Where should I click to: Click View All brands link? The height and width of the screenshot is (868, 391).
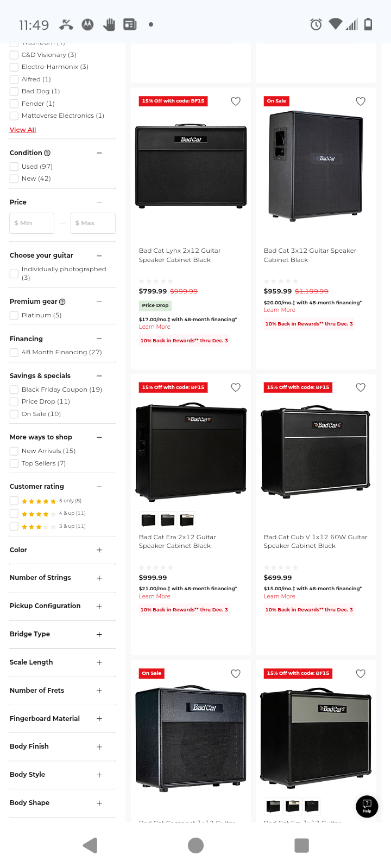23,130
